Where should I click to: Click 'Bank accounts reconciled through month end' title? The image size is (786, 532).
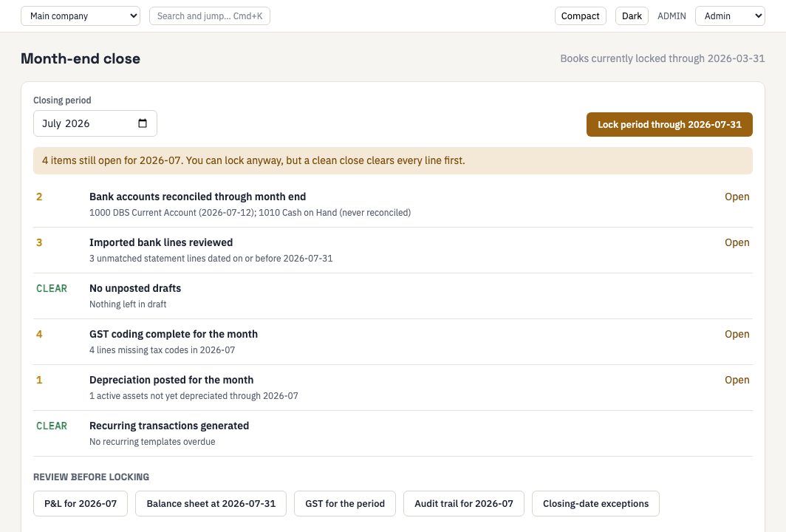[x=197, y=197]
